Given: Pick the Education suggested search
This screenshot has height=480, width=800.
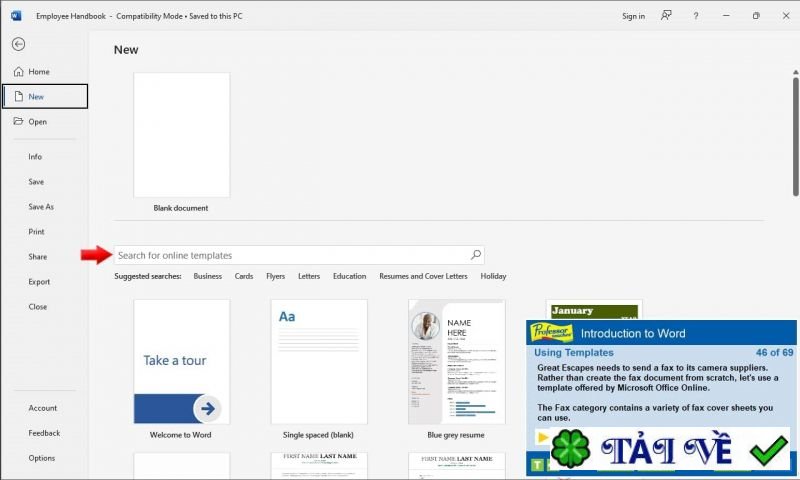Looking at the screenshot, I should click(349, 276).
